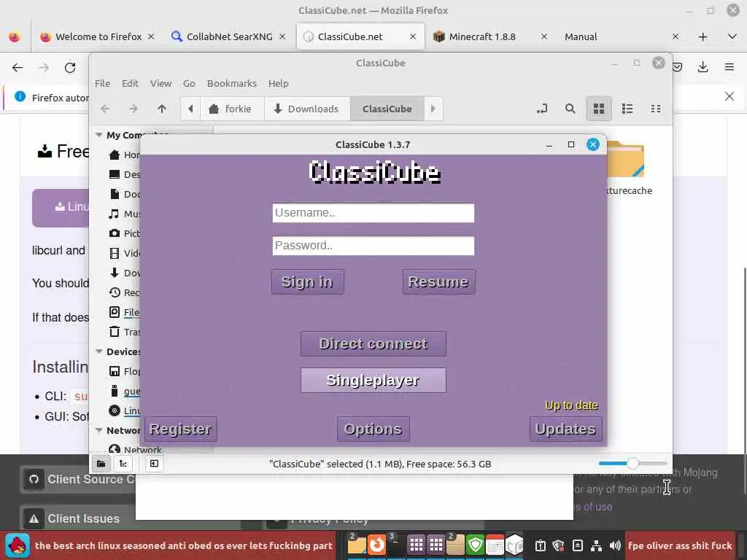Start Singleplayer mode in ClassiCube
This screenshot has width=747, height=560.
pos(373,380)
